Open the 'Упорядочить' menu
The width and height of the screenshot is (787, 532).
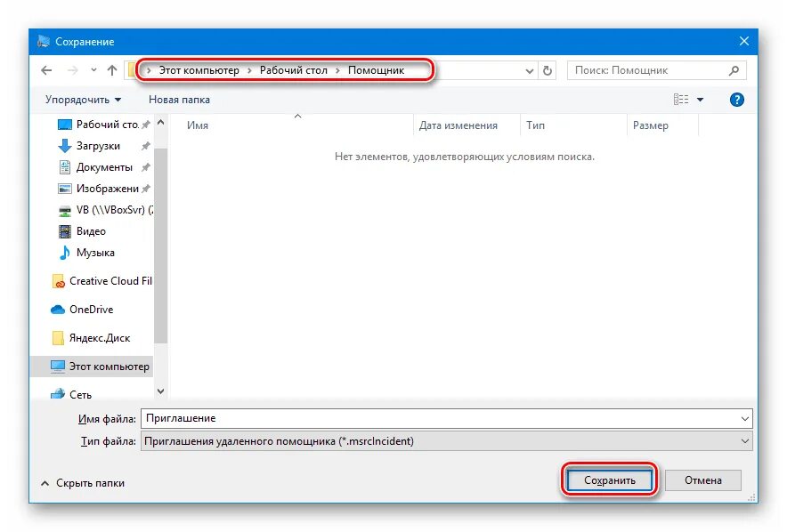pos(84,100)
